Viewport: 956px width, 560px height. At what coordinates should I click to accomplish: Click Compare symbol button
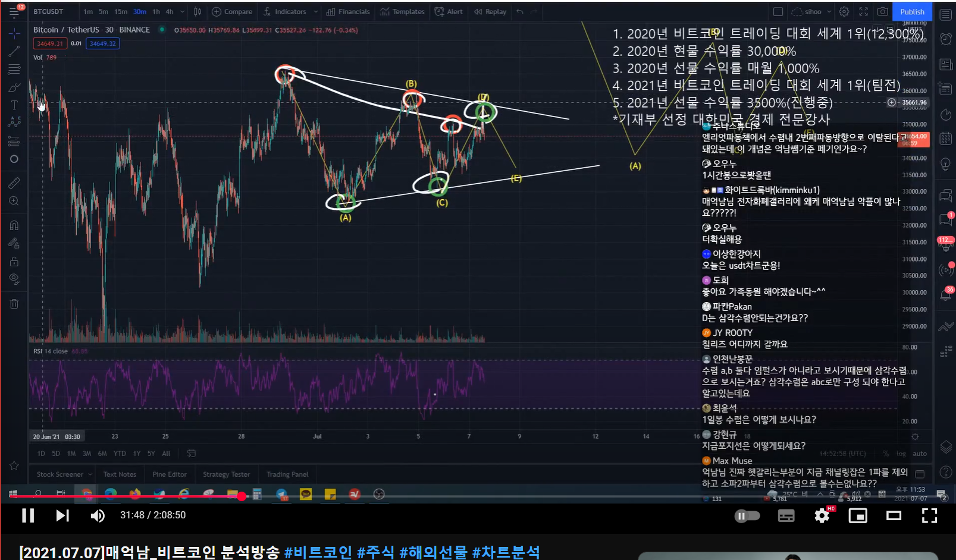(232, 11)
